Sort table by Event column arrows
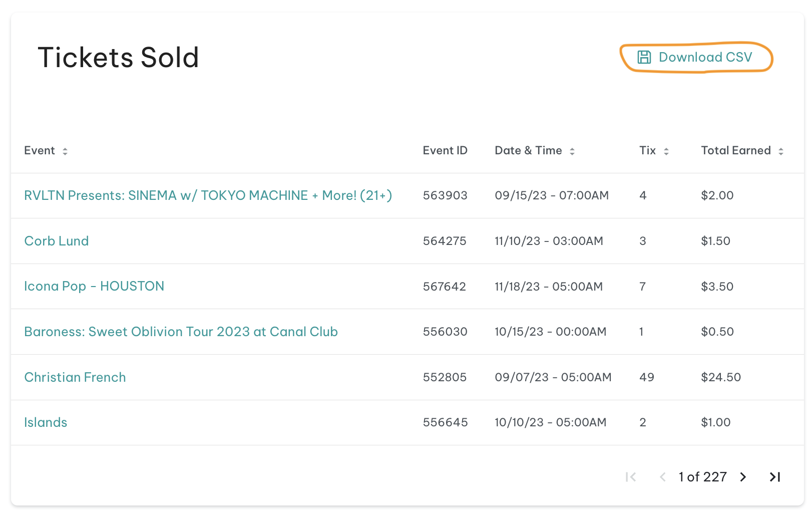 click(65, 151)
